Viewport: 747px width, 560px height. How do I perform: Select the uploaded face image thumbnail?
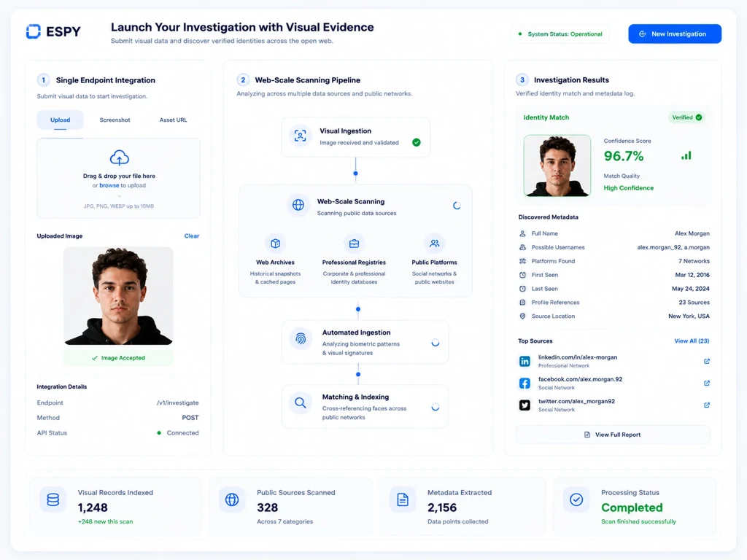pyautogui.click(x=119, y=296)
